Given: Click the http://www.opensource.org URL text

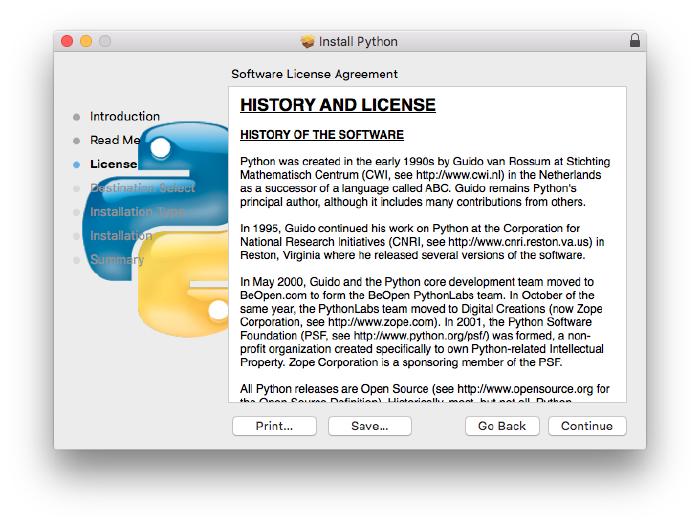Looking at the screenshot, I should 525,389.
